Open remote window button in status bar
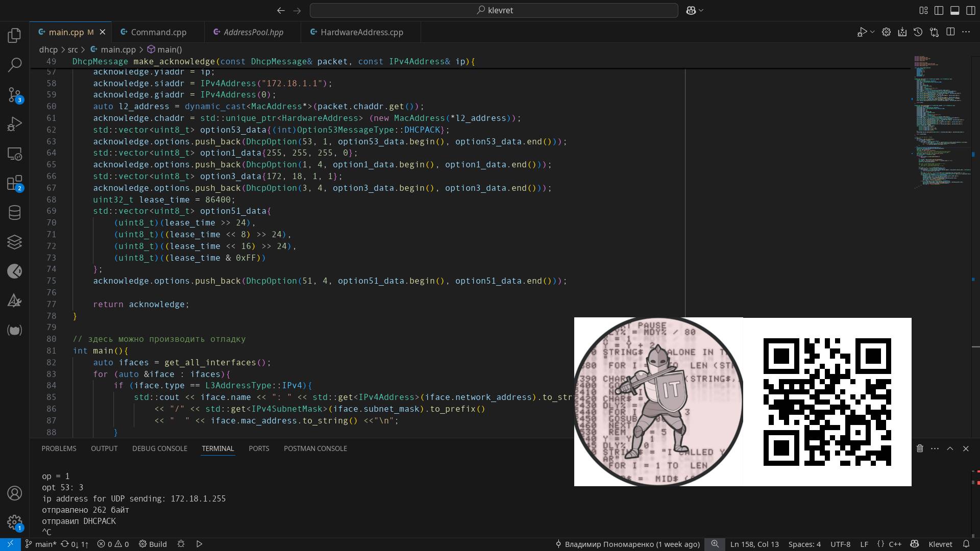980x551 pixels. pos(10,544)
